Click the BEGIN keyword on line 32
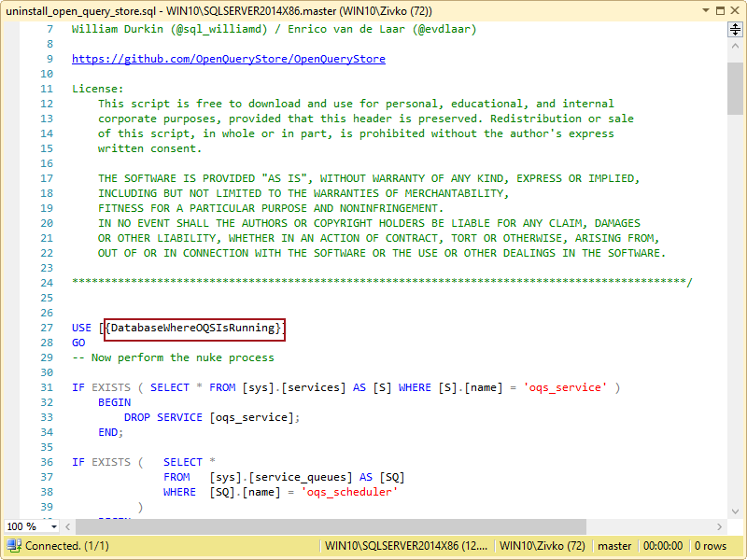Viewport: 747px width, 560px height. coord(114,402)
